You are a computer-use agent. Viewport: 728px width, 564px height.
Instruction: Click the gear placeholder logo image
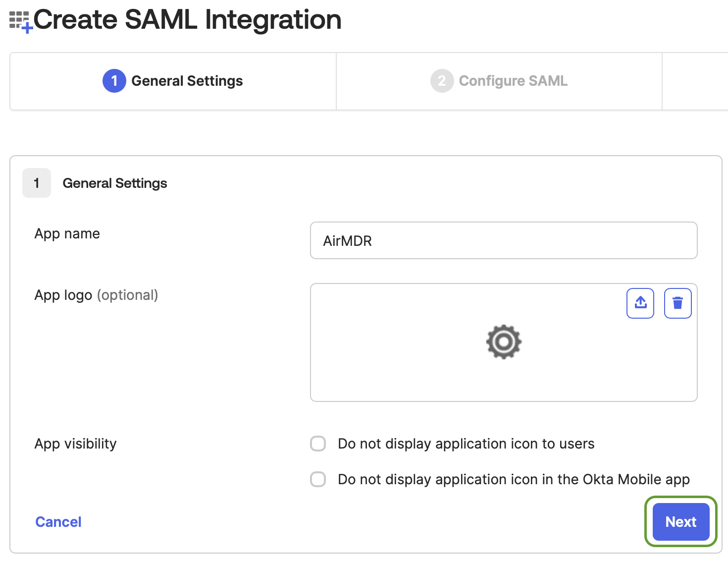504,342
